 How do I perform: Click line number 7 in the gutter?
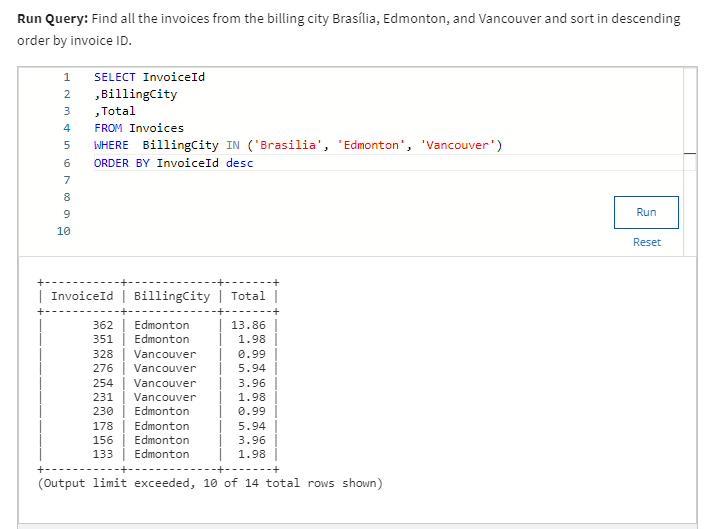point(66,180)
